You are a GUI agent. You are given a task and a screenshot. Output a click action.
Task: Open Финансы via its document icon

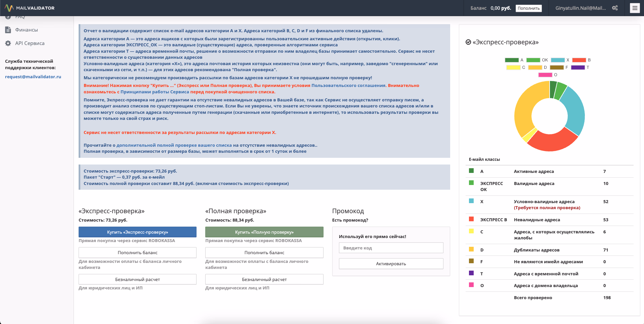[x=8, y=30]
